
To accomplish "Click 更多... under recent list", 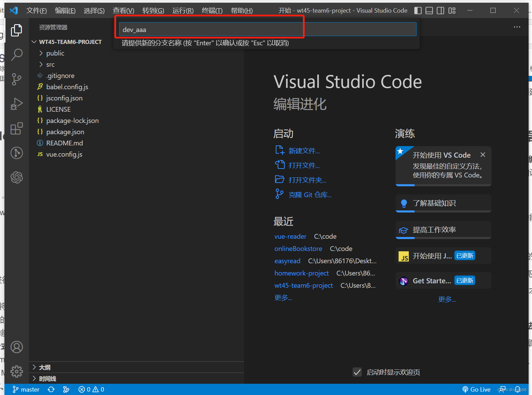I will [283, 298].
